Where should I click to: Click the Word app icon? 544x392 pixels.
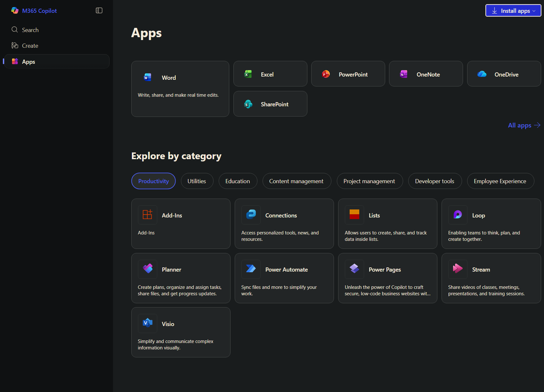pos(148,78)
